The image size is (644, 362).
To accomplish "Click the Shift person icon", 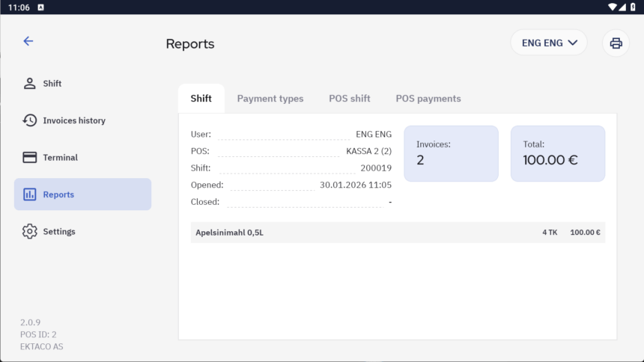I will coord(30,83).
